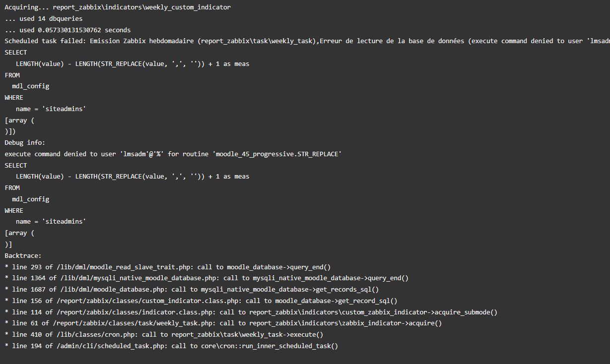Click the first "name = 'siteadmins'" condition
Screen dimensions: 610x364
[51, 109]
